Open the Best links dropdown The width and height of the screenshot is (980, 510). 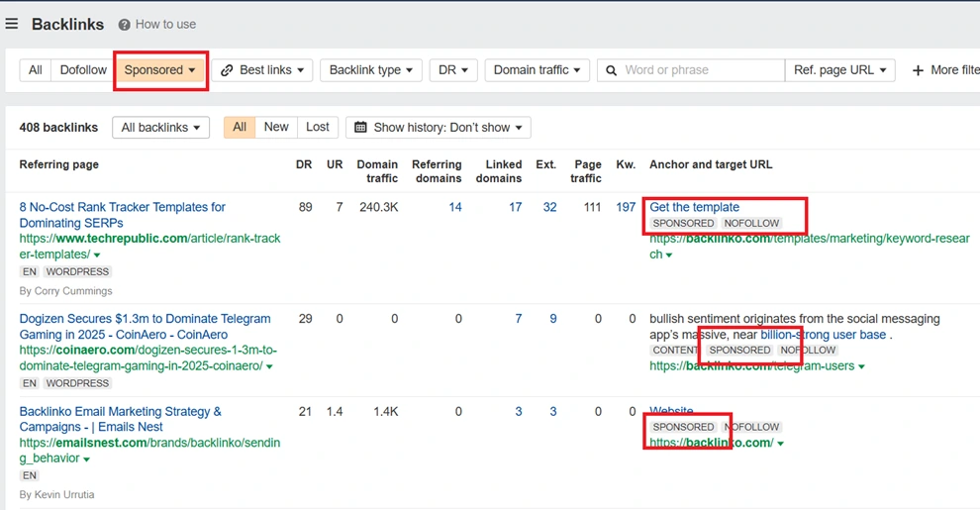[262, 70]
